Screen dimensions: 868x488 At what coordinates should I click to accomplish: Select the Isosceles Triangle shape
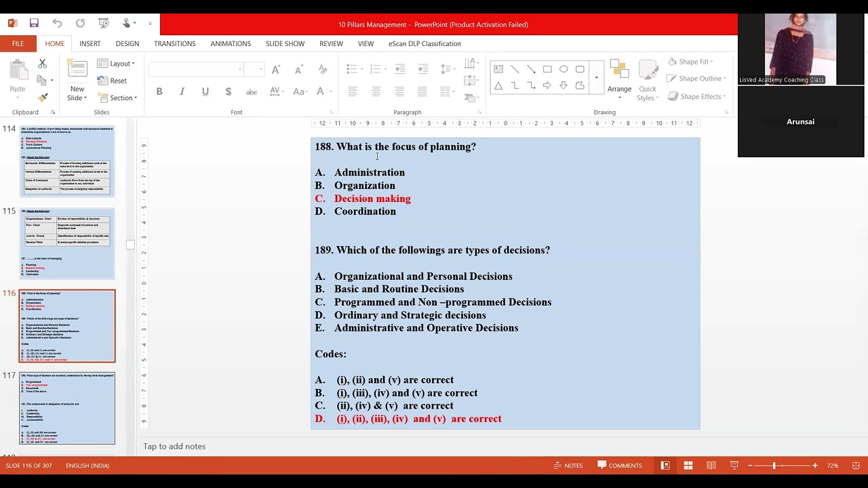[x=498, y=85]
